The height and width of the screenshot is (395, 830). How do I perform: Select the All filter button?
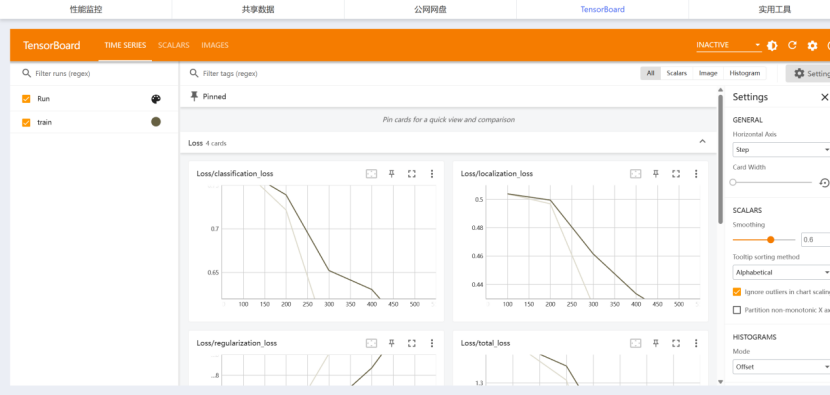[651, 73]
